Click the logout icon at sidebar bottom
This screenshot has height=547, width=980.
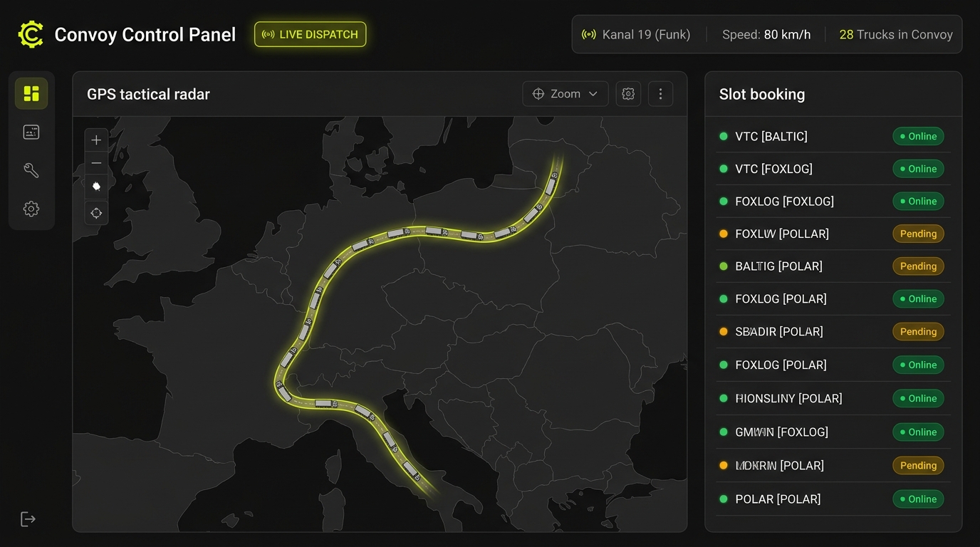(28, 519)
